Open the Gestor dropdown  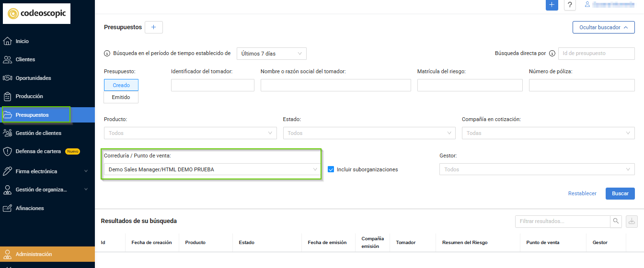537,169
